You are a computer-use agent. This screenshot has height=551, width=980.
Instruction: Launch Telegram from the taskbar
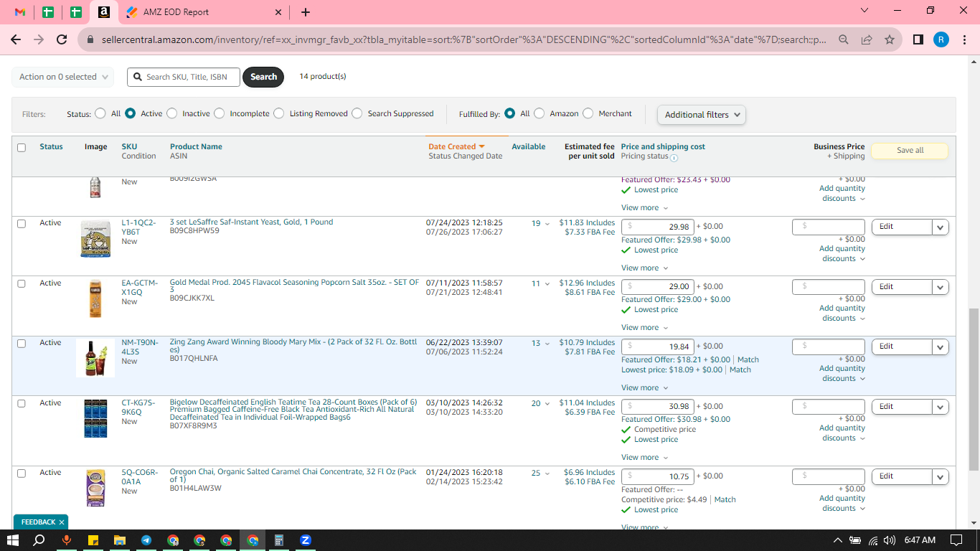click(x=146, y=540)
